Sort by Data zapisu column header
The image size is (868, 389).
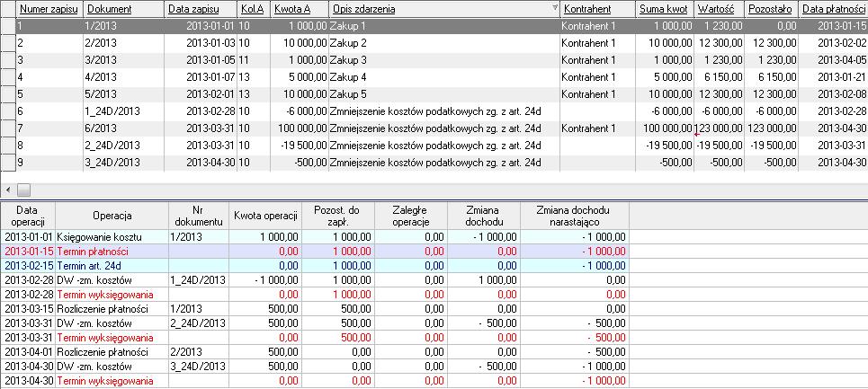click(200, 9)
